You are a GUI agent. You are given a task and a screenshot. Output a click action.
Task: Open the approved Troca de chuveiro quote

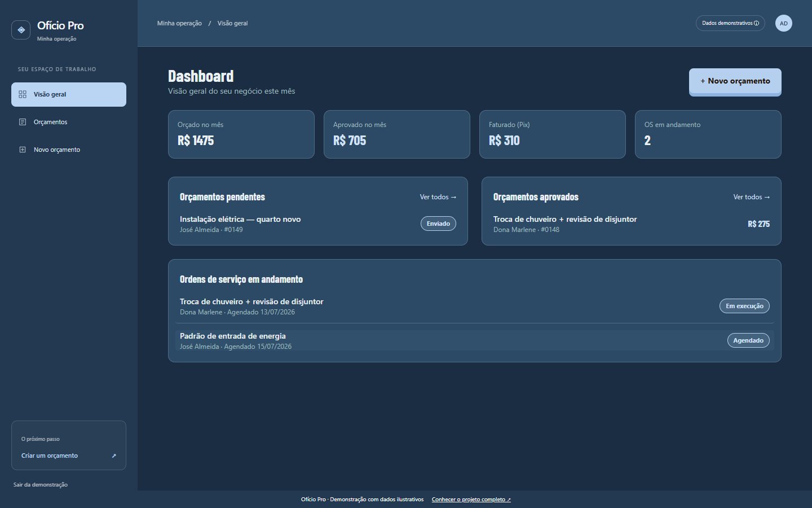[x=632, y=224]
